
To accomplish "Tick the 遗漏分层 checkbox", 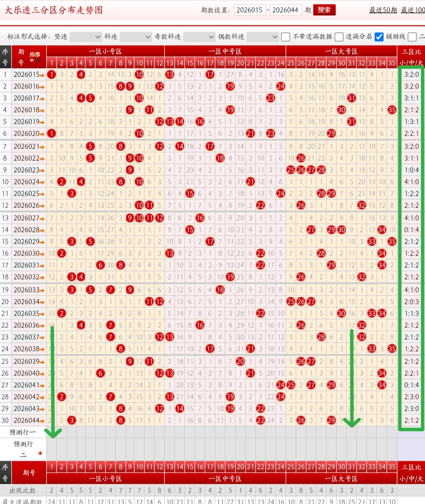I will 339,37.
